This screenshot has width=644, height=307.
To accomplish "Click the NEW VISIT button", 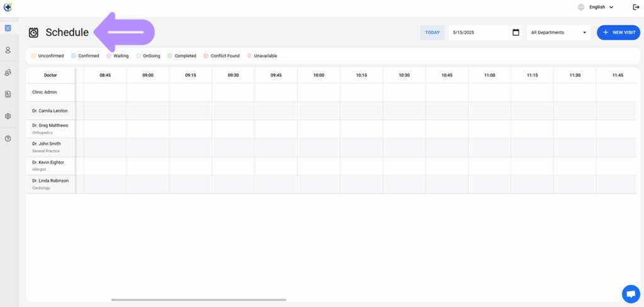I will pos(619,33).
